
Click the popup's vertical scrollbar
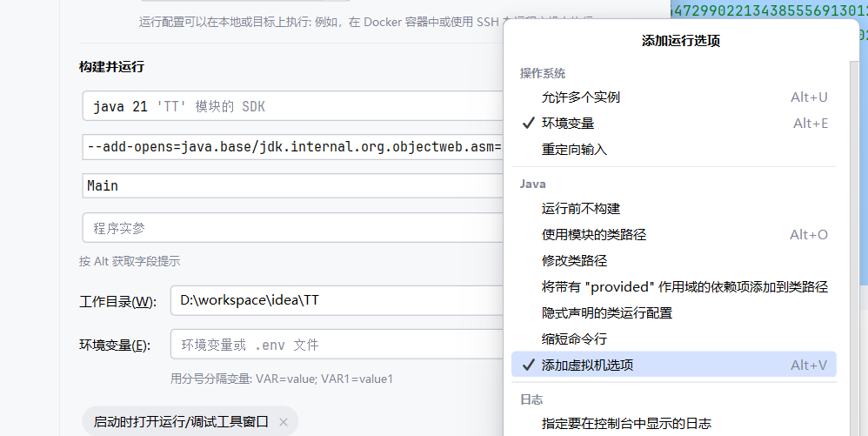point(855,248)
